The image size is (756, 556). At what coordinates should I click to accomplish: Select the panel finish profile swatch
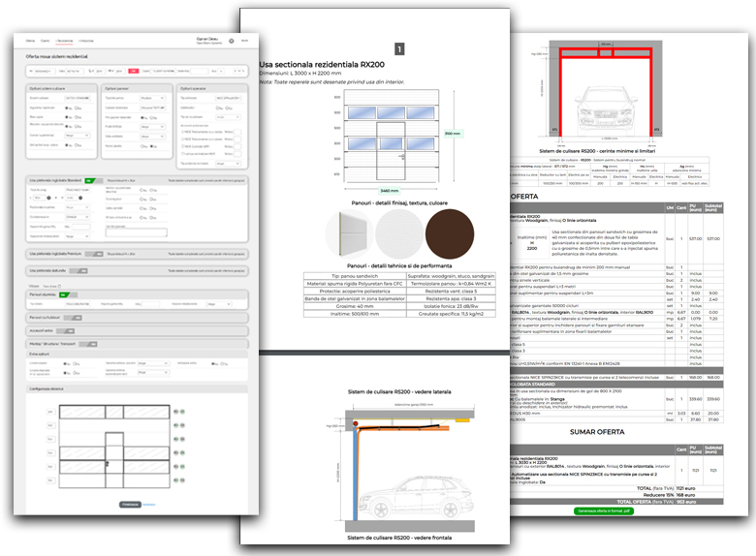pyautogui.click(x=349, y=233)
